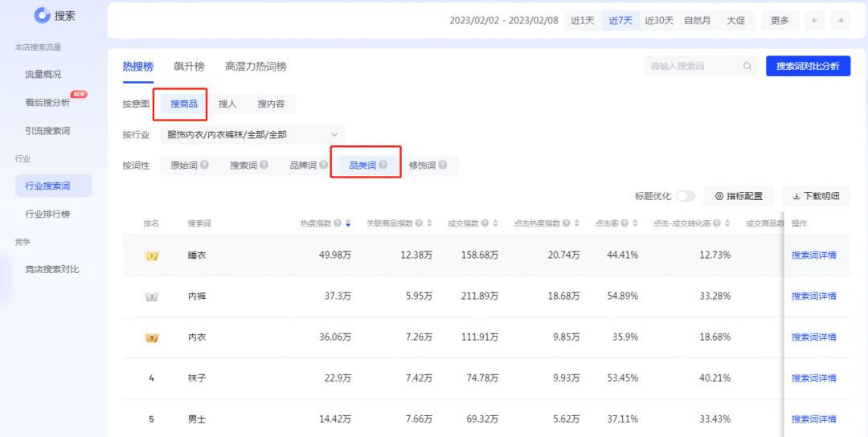The image size is (868, 437).
Task: Select 自然月 date range
Action: [x=697, y=20]
